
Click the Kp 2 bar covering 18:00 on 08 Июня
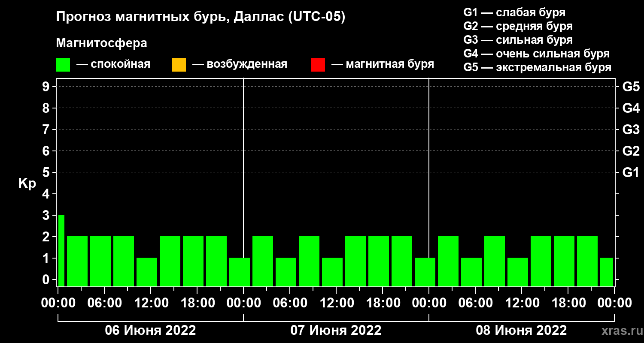tap(564, 261)
